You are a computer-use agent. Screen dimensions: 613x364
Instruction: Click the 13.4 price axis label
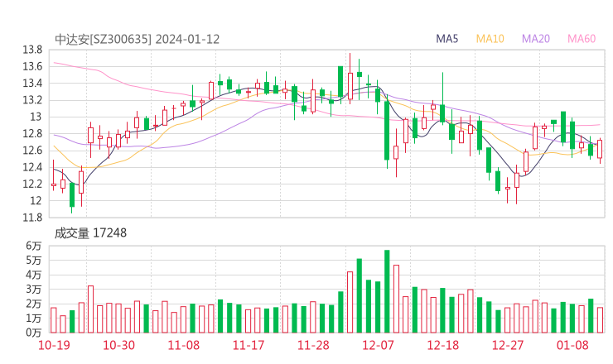click(32, 84)
